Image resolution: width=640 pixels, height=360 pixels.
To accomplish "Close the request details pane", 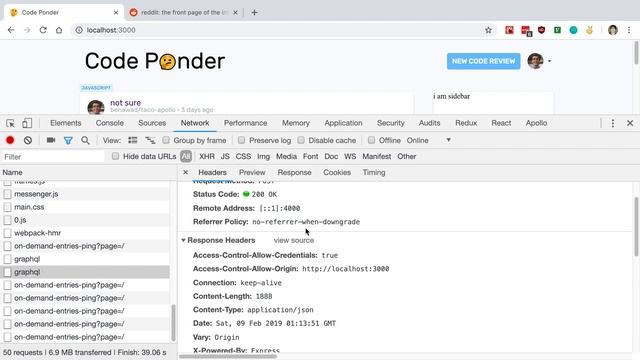I will (185, 172).
